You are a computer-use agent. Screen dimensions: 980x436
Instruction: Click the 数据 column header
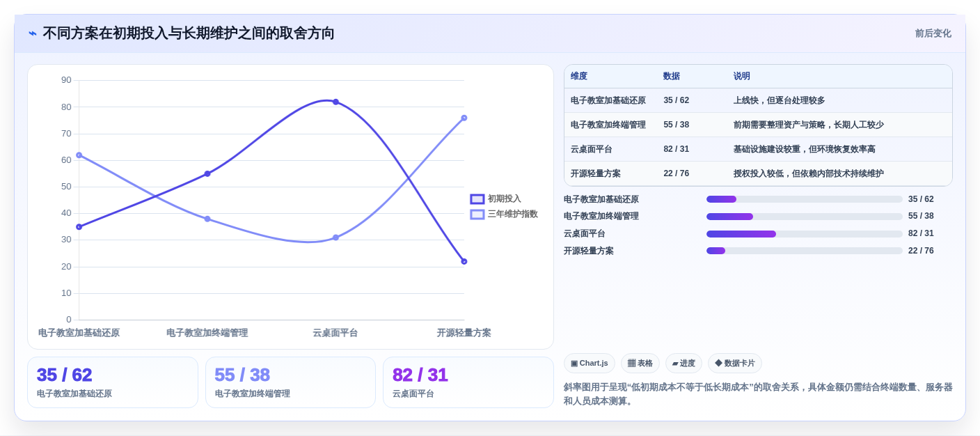672,77
